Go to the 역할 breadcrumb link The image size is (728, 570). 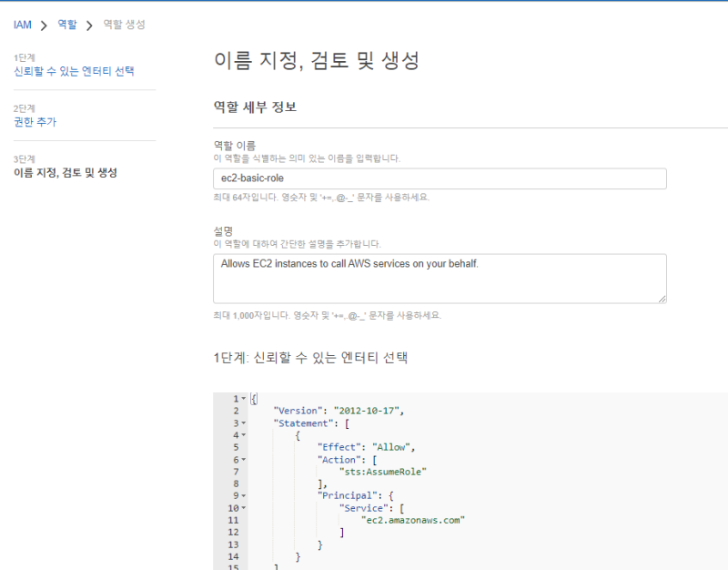tap(67, 25)
